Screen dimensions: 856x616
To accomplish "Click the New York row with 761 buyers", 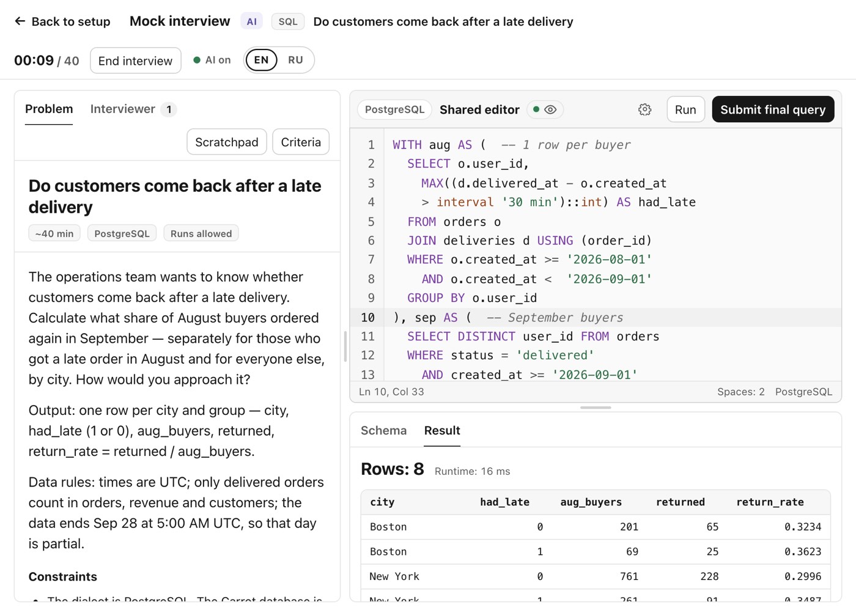I will (596, 576).
